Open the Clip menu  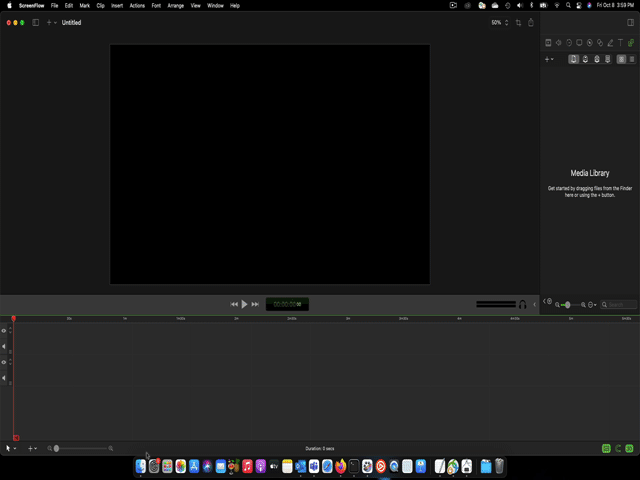click(100, 5)
